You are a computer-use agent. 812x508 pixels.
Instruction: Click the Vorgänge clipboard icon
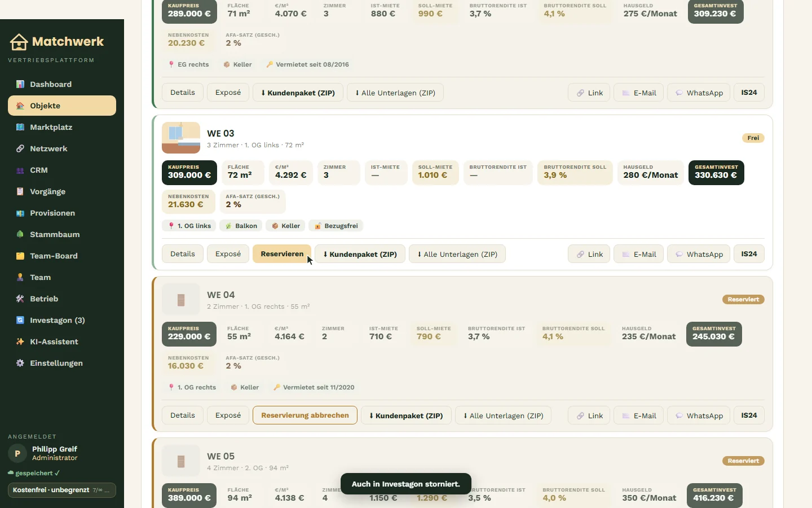point(20,191)
